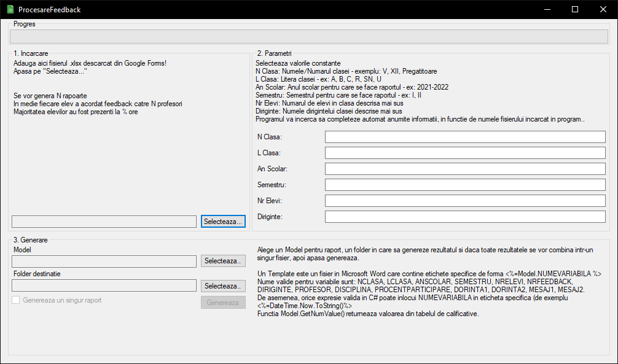Select the An Scolar input box
The height and width of the screenshot is (364, 618).
click(464, 168)
